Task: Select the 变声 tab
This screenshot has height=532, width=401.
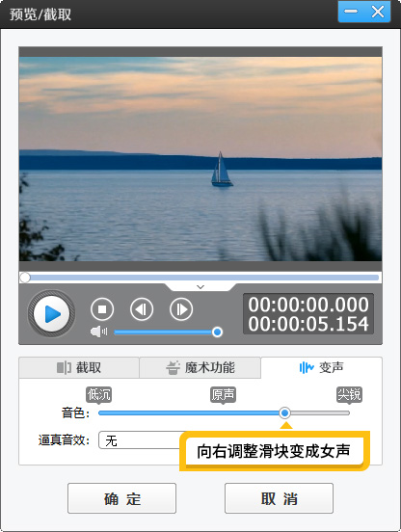Action: pos(321,367)
